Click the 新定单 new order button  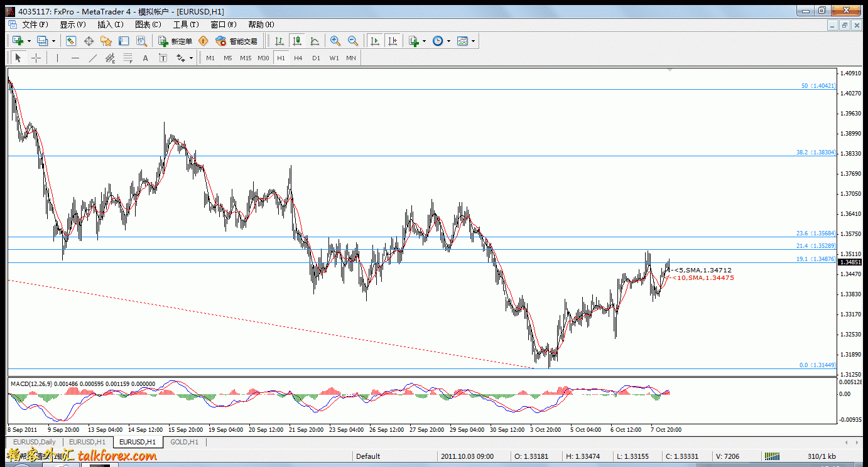pyautogui.click(x=175, y=41)
